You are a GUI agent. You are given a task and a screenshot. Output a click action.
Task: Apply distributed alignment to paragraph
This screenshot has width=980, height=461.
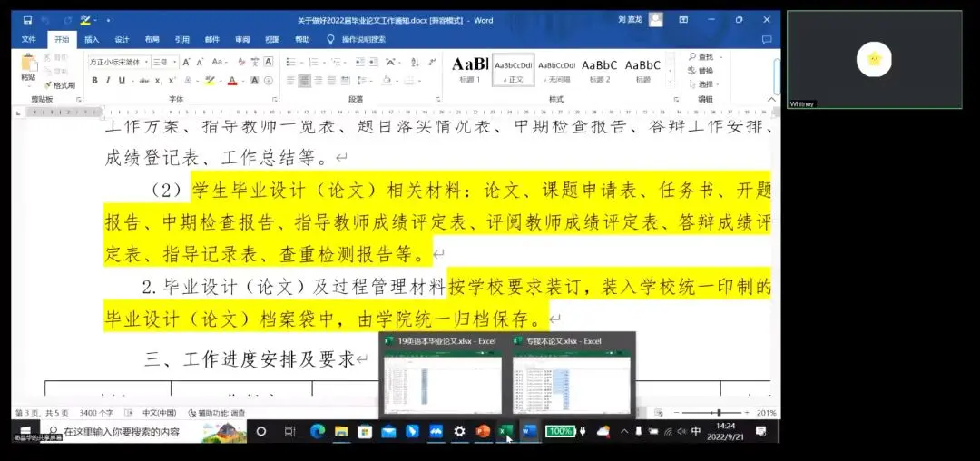[346, 81]
